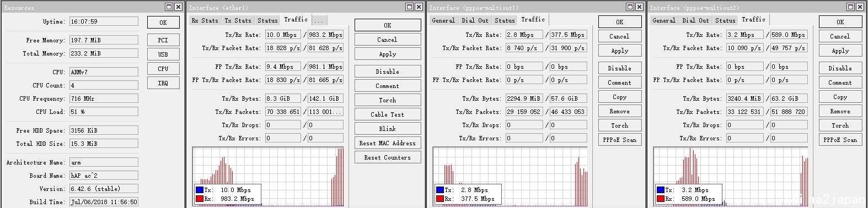Blink the ether1 port LED
The width and height of the screenshot is (868, 208).
tap(387, 129)
